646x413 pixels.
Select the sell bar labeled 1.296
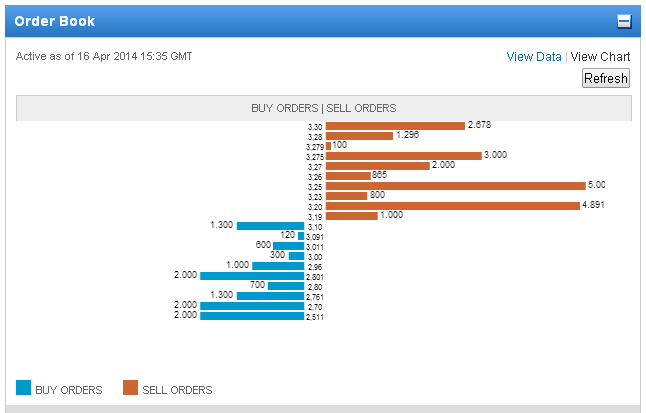(x=359, y=136)
